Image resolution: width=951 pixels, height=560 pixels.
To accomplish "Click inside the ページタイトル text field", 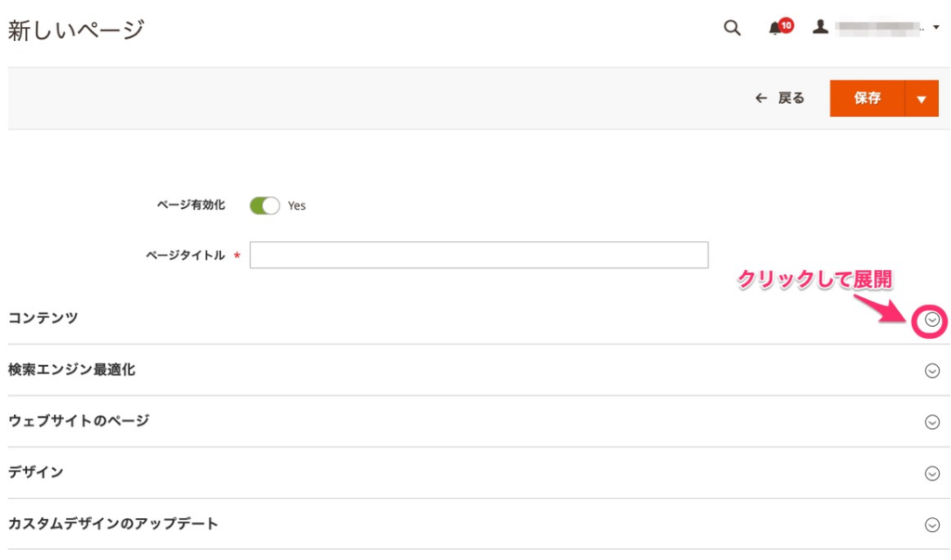I will click(476, 254).
